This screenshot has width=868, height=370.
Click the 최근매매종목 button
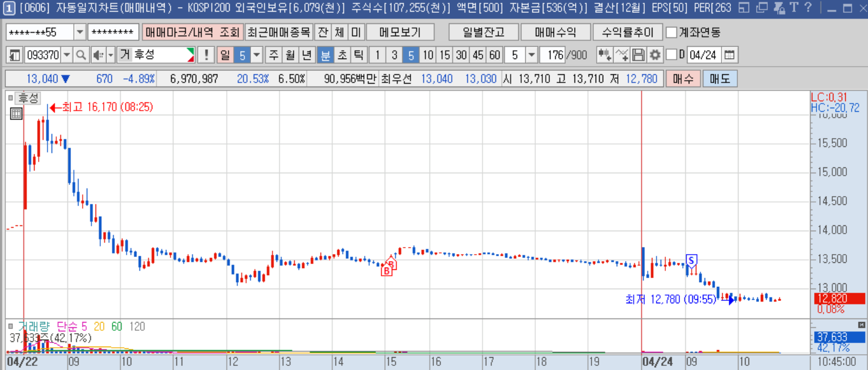click(x=278, y=32)
